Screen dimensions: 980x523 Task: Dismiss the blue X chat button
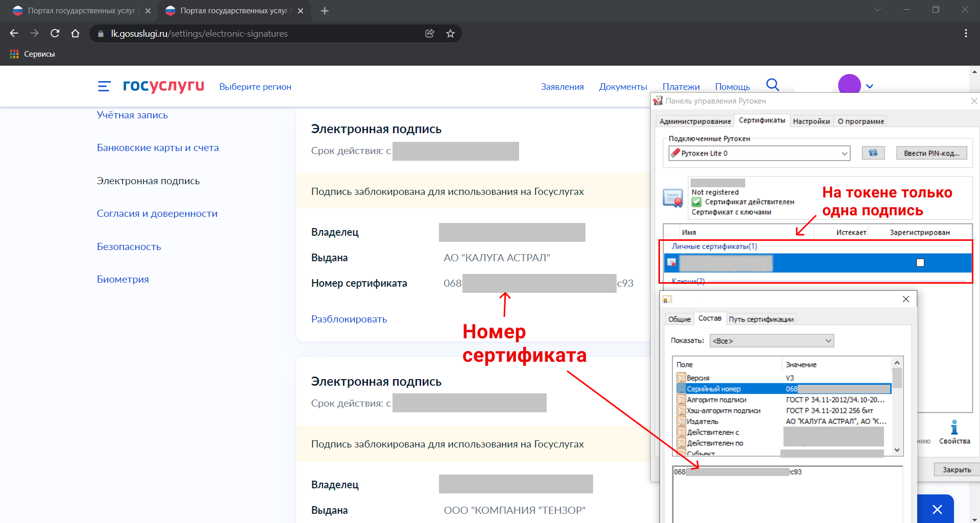point(937,509)
